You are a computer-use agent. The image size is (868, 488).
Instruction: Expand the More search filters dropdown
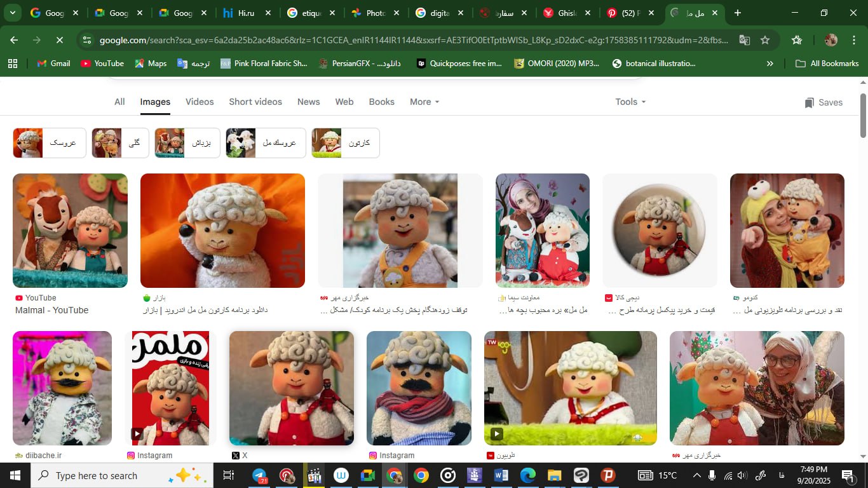tap(424, 102)
